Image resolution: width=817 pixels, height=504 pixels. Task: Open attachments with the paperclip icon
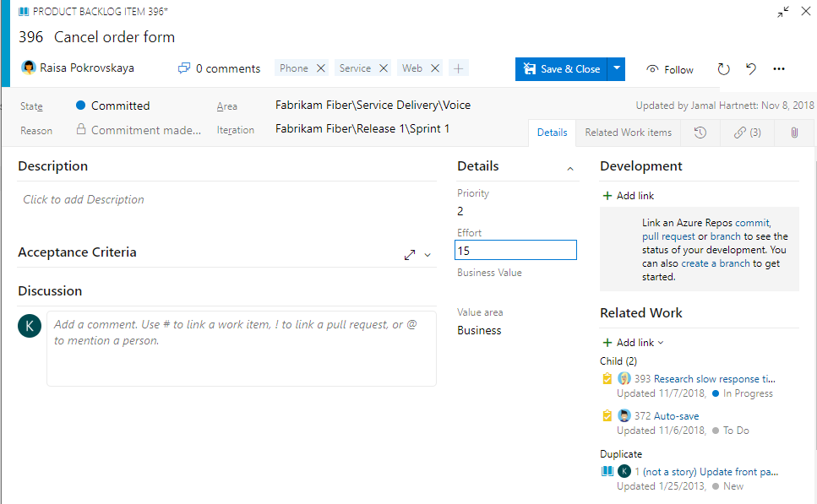pyautogui.click(x=794, y=133)
